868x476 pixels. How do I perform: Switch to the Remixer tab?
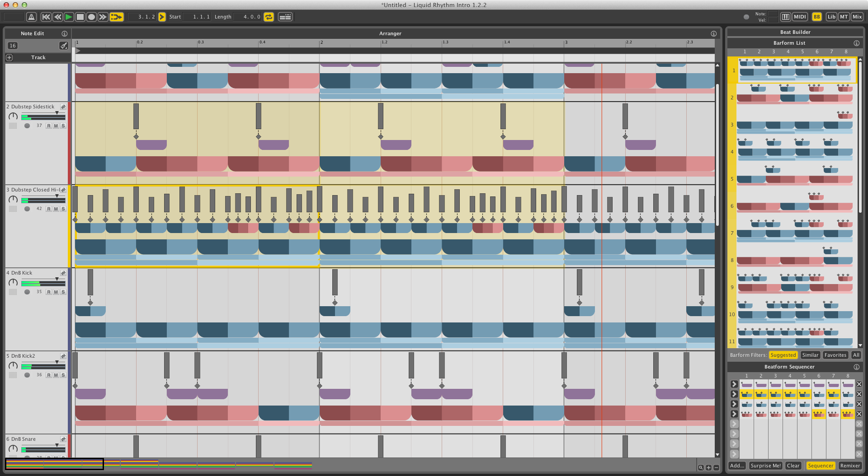point(850,466)
